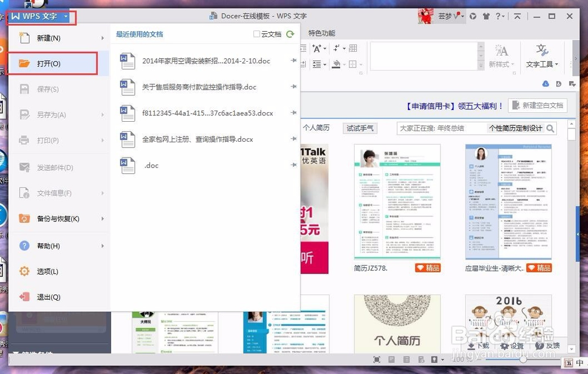
Task: Click the zoom slider handle
Action: [x=523, y=360]
